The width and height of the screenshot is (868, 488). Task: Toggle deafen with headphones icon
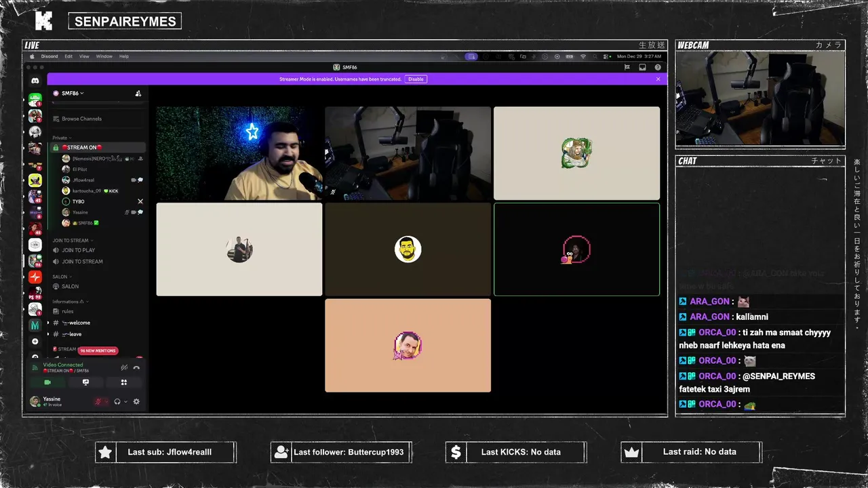(117, 401)
